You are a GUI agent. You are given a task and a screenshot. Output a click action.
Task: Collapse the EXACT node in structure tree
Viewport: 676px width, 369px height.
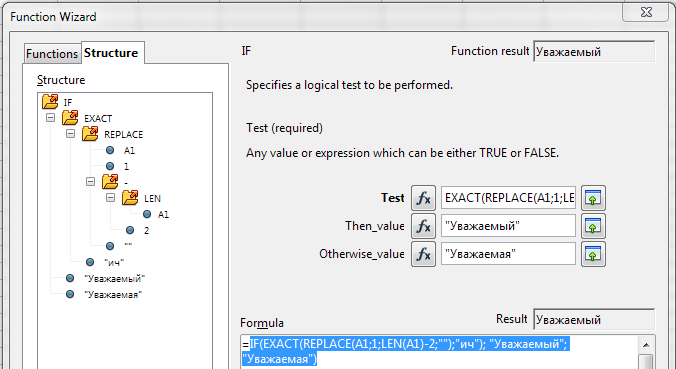[50, 117]
